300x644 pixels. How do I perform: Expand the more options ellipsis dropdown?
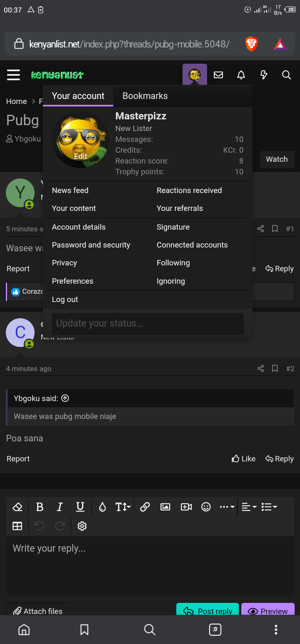click(227, 507)
